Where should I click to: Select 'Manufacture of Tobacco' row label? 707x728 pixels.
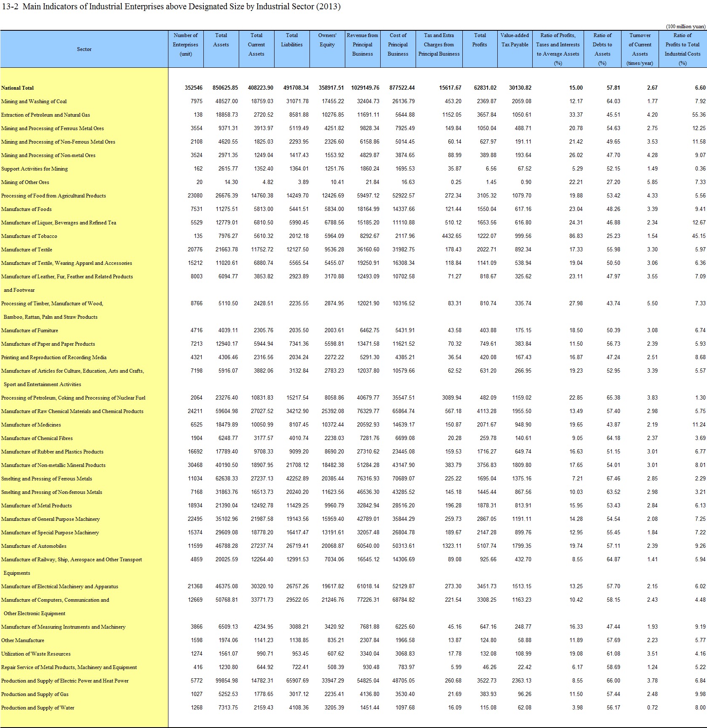[x=29, y=236]
